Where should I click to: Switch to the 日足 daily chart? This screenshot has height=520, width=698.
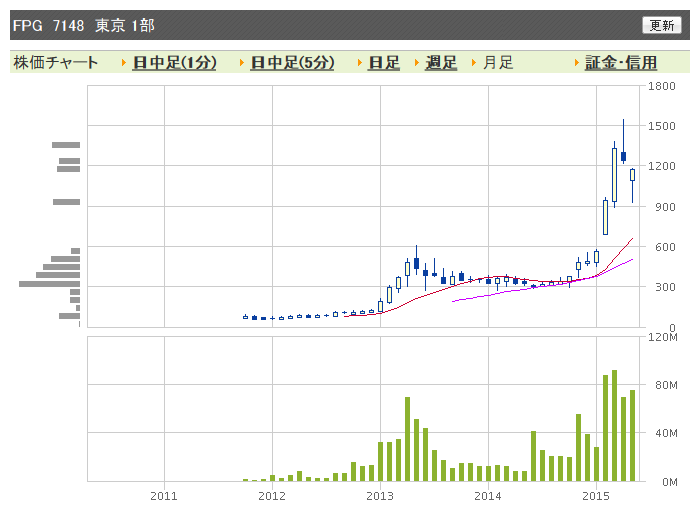coord(384,62)
